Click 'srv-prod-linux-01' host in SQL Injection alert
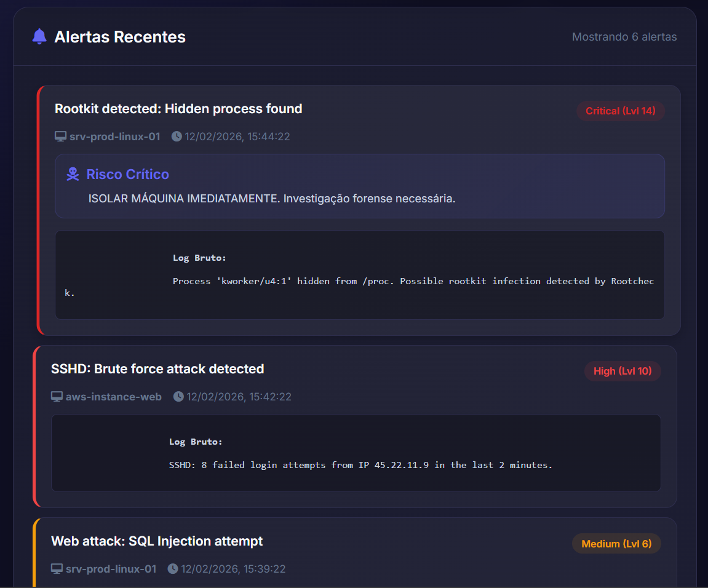Viewport: 708px width, 588px height. [111, 568]
